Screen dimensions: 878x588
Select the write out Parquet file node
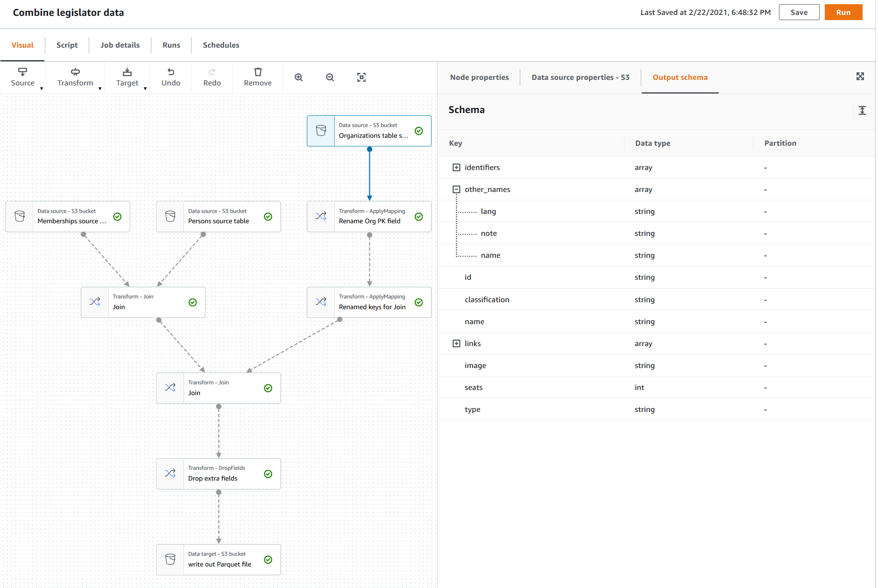[218, 560]
